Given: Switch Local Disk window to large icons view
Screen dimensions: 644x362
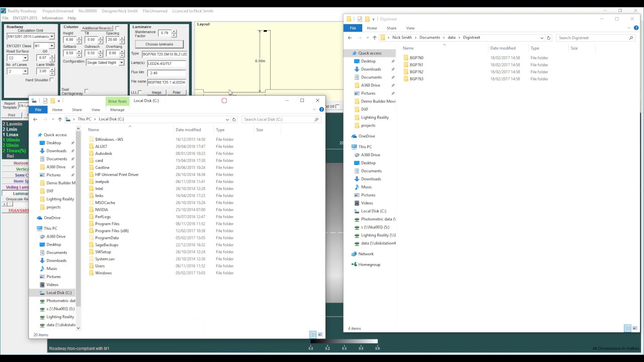Looking at the screenshot, I should tap(320, 334).
